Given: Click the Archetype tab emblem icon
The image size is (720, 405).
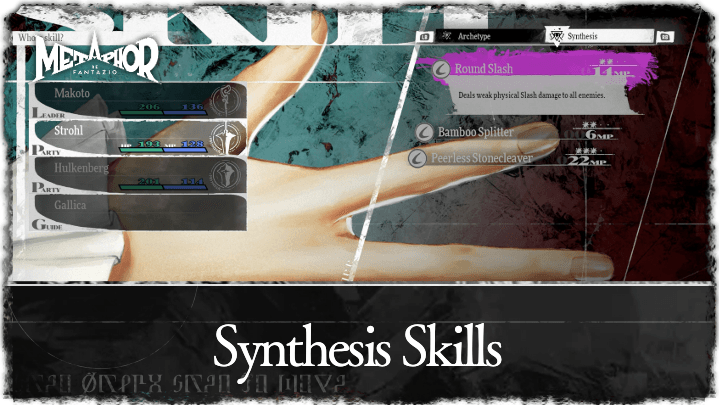Looking at the screenshot, I should pos(446,36).
